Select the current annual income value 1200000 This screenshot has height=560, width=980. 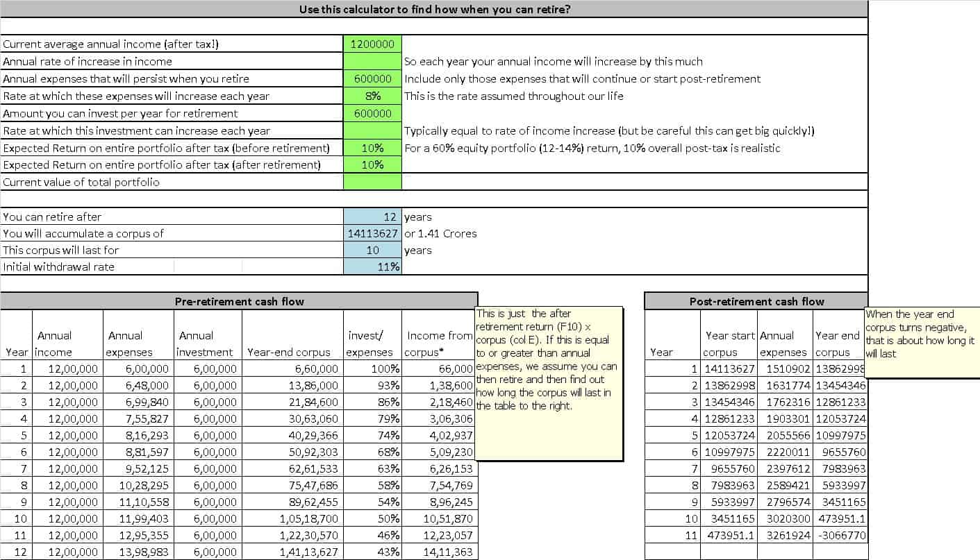372,44
